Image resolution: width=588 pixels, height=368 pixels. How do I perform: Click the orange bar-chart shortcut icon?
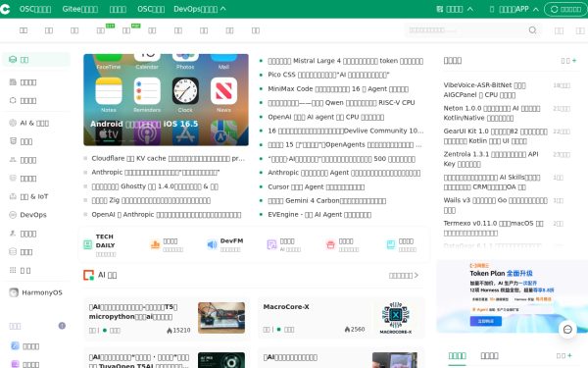tap(155, 244)
